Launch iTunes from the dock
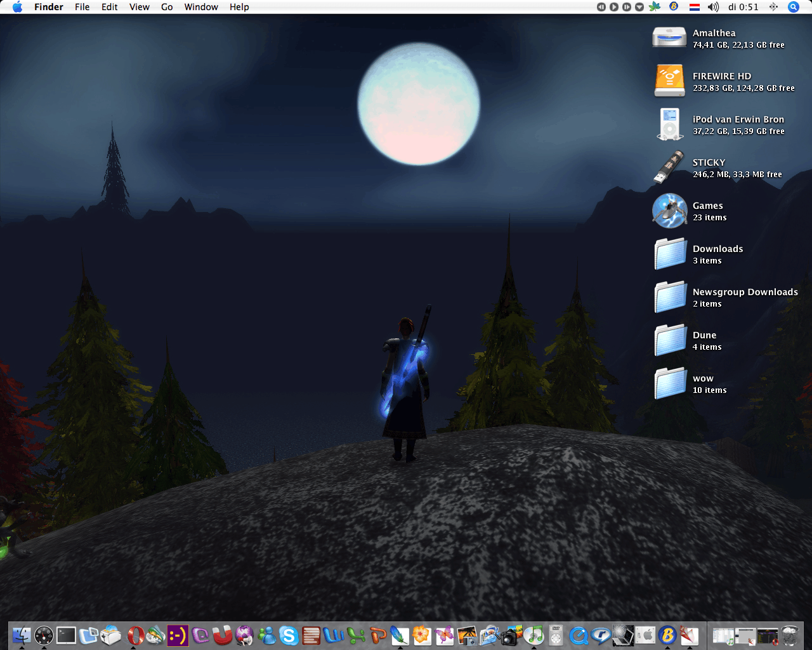 pyautogui.click(x=534, y=635)
